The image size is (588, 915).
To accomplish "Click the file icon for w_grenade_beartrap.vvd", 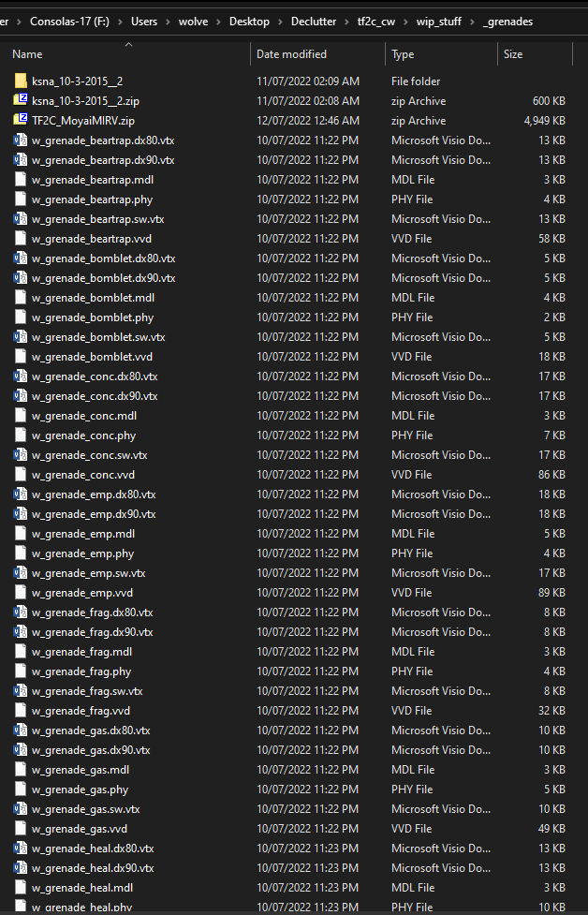I will 21,238.
